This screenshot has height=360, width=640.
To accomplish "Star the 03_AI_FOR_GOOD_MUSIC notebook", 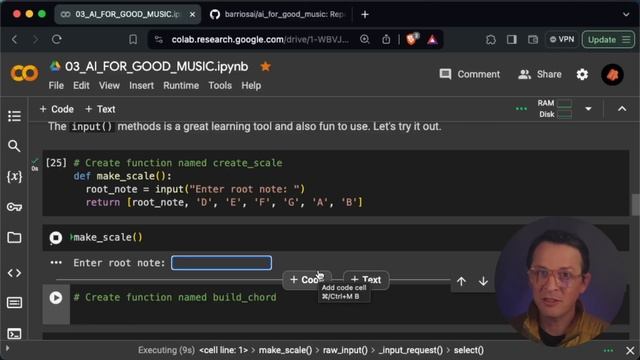I will [266, 67].
